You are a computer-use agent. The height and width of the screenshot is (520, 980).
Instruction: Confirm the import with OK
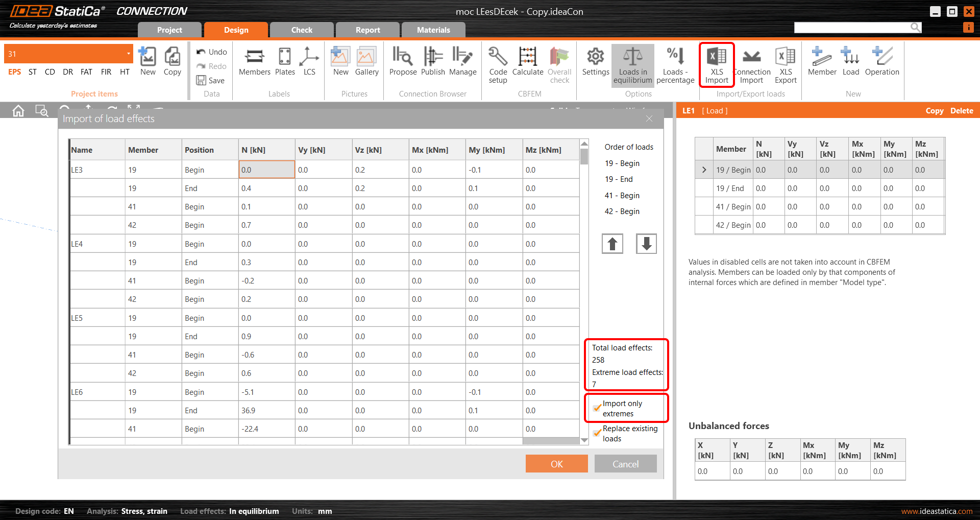(556, 463)
